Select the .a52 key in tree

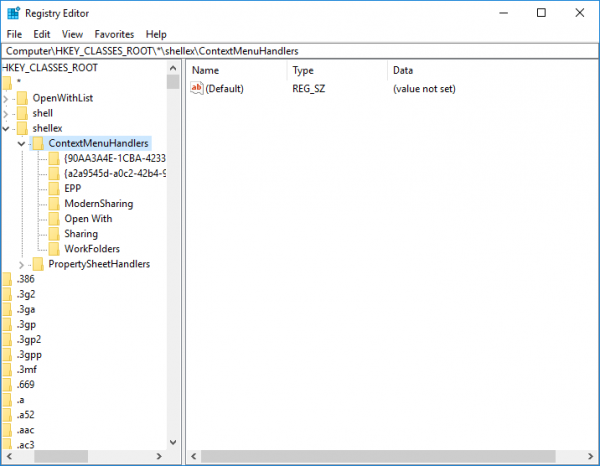(25, 415)
